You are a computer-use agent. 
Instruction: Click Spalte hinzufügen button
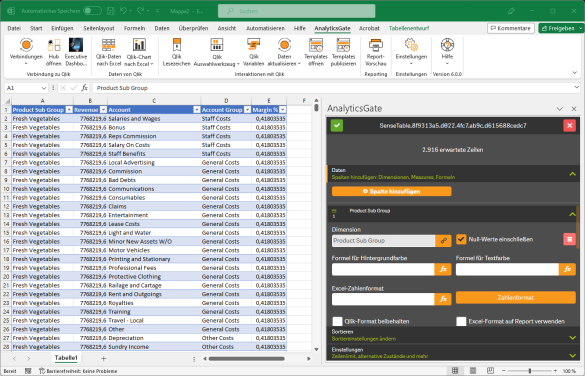[x=391, y=191]
